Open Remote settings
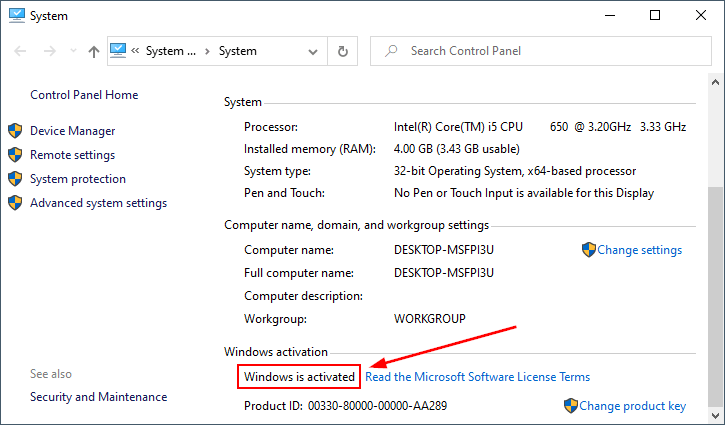Screen dimensions: 725x425 click(x=72, y=155)
